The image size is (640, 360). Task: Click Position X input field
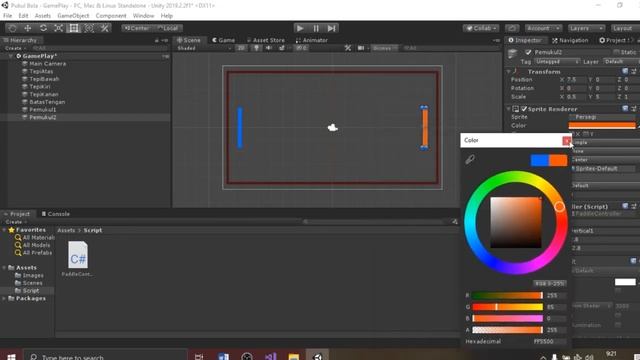tap(576, 80)
